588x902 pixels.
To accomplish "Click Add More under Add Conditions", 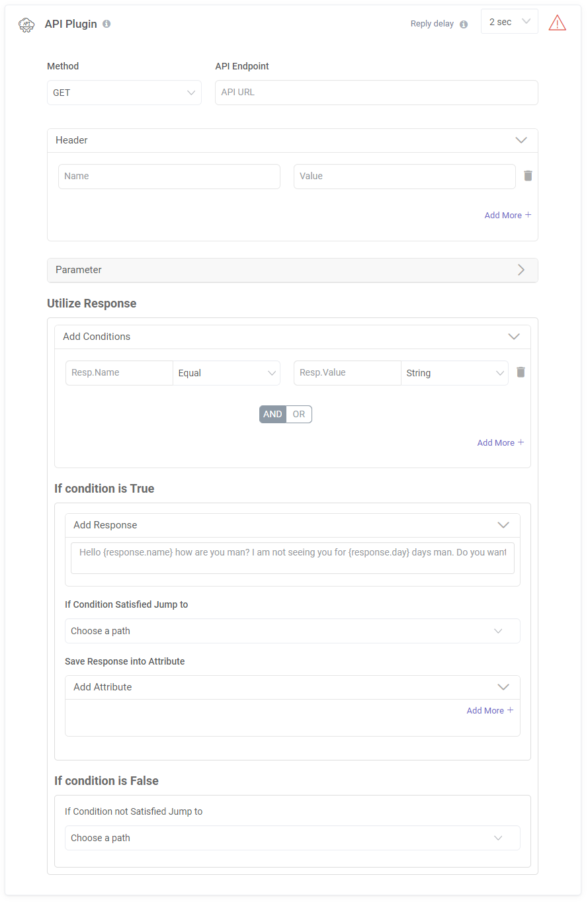I will point(500,442).
